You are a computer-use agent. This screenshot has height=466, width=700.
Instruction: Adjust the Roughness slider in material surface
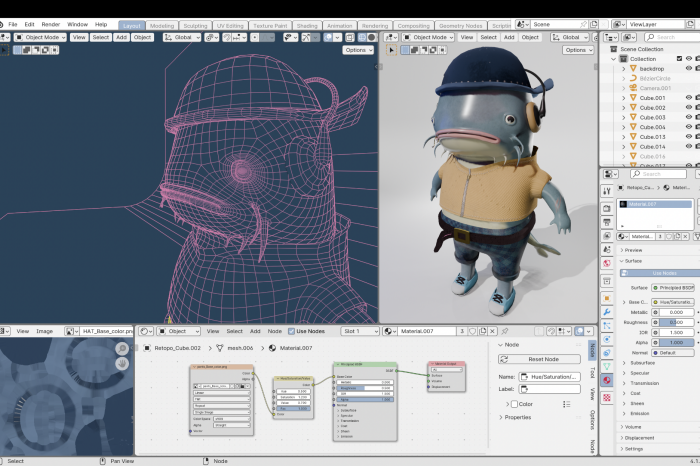click(x=675, y=322)
